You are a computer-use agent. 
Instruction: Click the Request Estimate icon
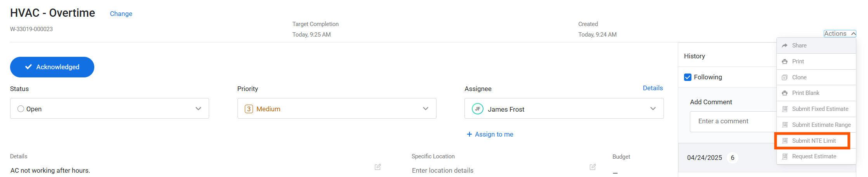pyautogui.click(x=785, y=156)
